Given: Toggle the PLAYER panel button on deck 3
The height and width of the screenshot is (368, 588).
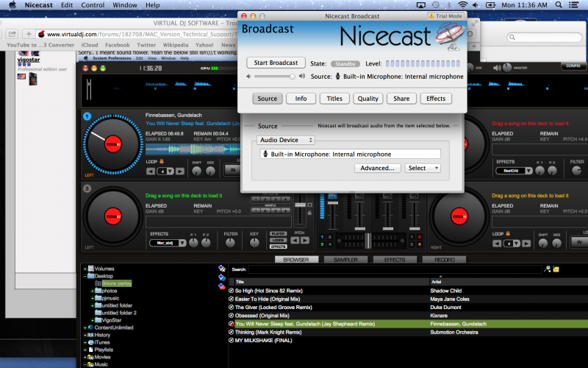Looking at the screenshot, I should pyautogui.click(x=278, y=233).
